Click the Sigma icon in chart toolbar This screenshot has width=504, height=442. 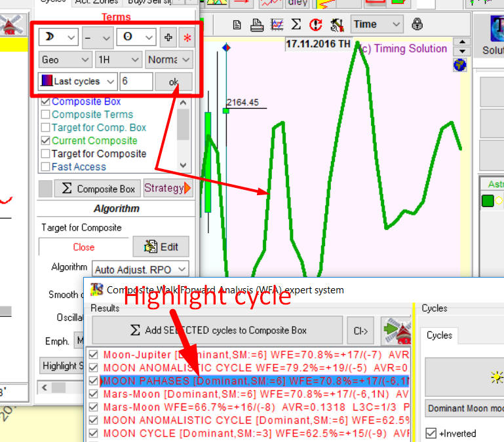[x=296, y=25]
